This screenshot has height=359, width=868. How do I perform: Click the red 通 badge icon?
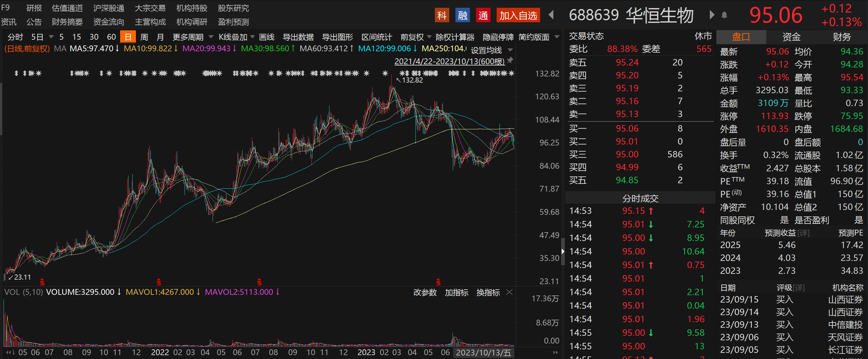point(483,15)
